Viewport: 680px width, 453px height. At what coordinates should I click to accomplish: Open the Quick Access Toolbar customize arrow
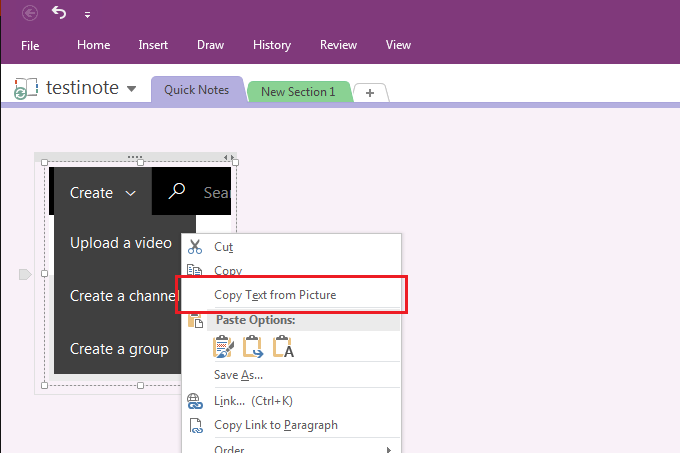click(87, 14)
